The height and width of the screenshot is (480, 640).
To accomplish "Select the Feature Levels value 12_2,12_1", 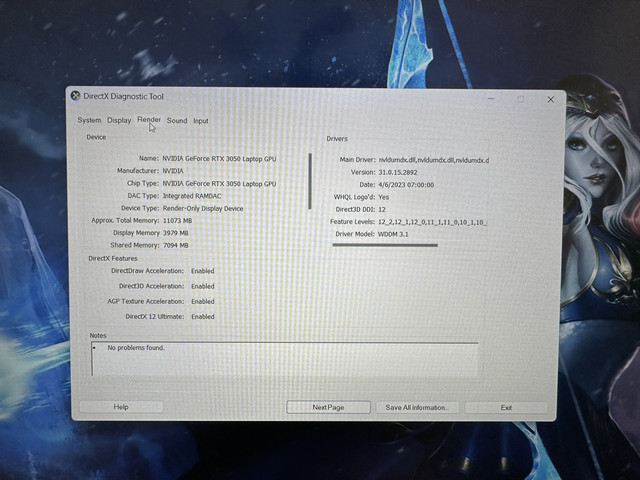I will (x=433, y=222).
